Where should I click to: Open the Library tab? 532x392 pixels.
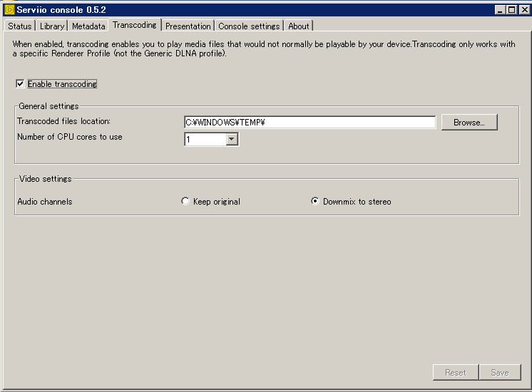pos(52,26)
